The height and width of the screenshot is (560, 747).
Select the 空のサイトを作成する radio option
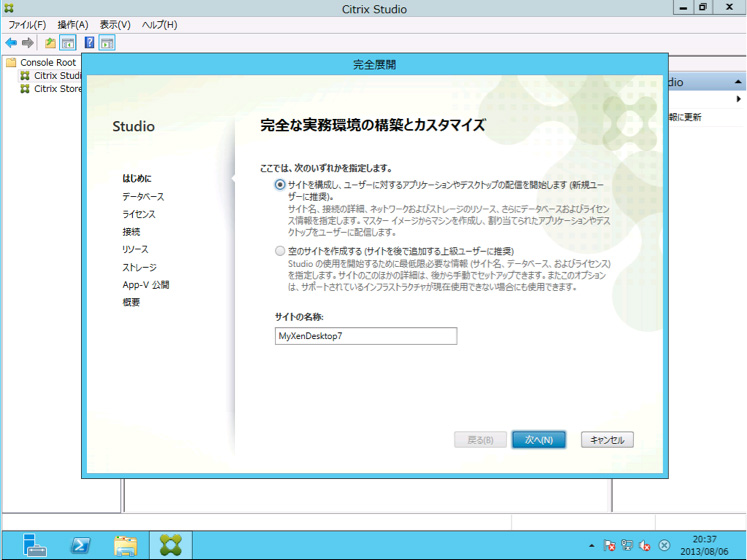(x=280, y=251)
